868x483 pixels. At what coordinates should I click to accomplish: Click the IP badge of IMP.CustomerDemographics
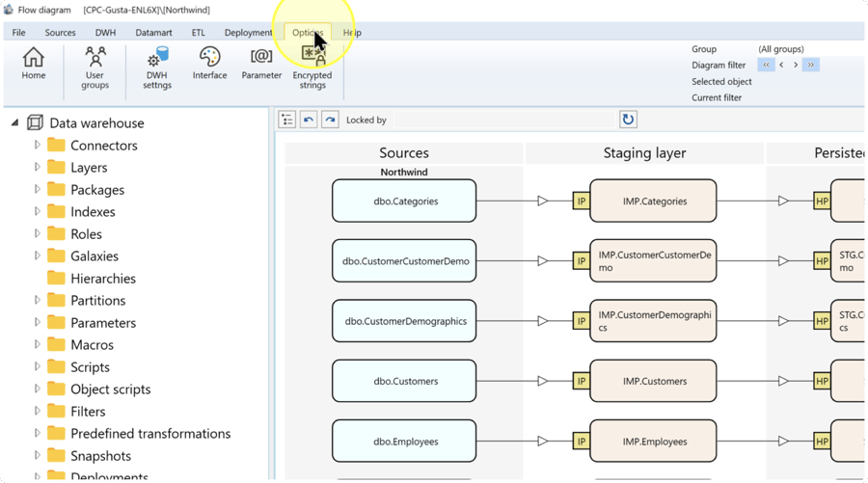point(582,321)
